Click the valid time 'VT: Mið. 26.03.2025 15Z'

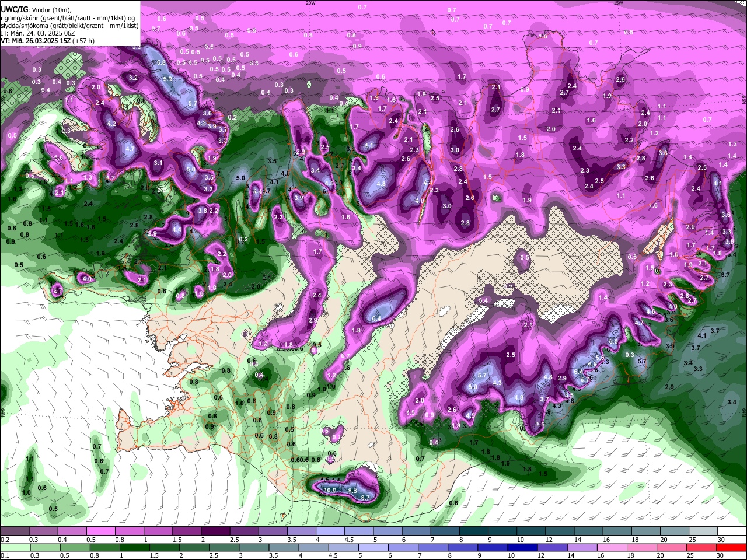click(36, 41)
